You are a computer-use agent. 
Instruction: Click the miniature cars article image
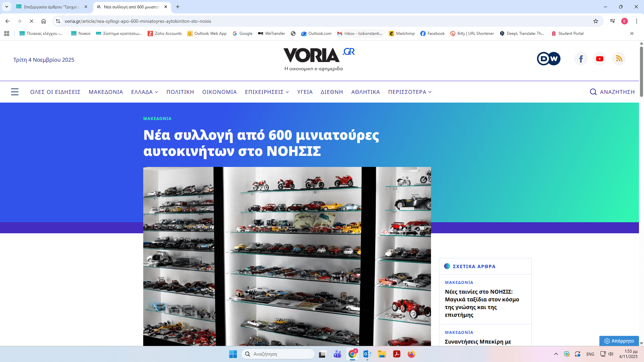click(287, 256)
